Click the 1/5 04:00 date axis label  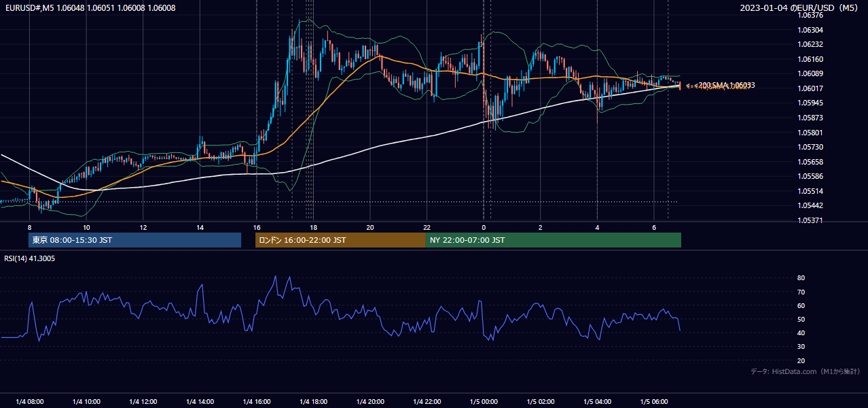coord(596,401)
